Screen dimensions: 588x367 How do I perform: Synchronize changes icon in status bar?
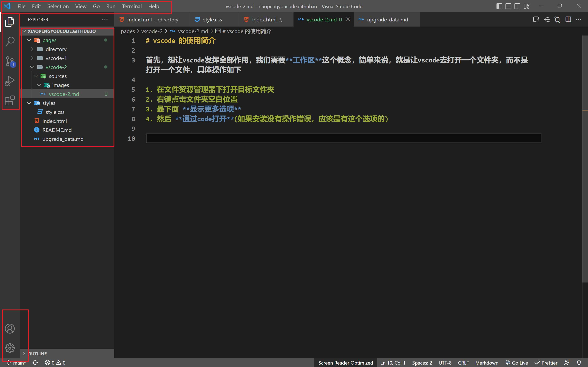click(36, 363)
